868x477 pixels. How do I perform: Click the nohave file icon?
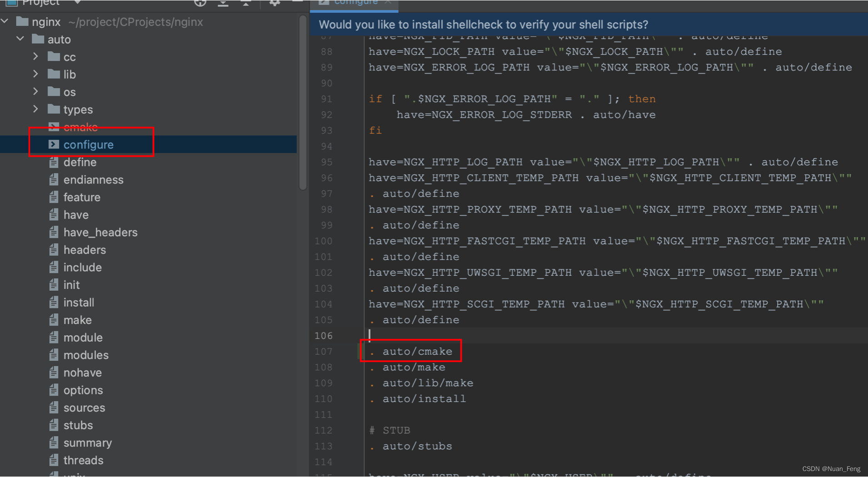tap(54, 373)
